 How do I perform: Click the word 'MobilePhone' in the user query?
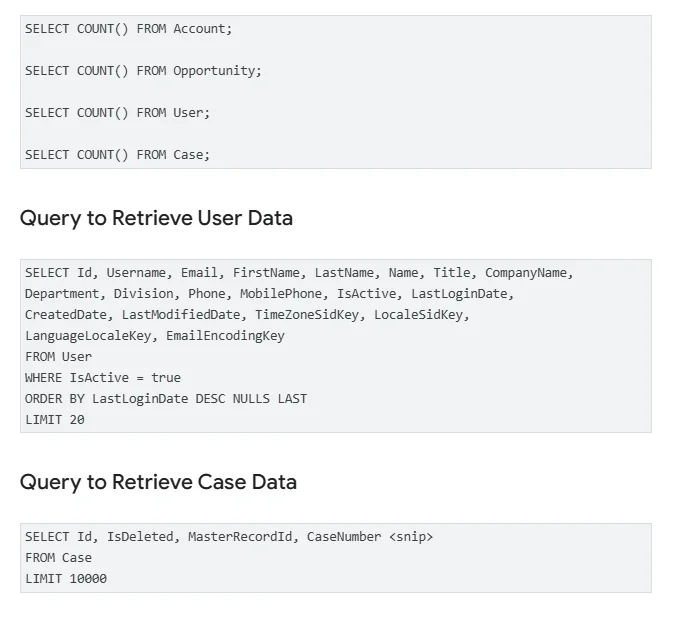[281, 294]
